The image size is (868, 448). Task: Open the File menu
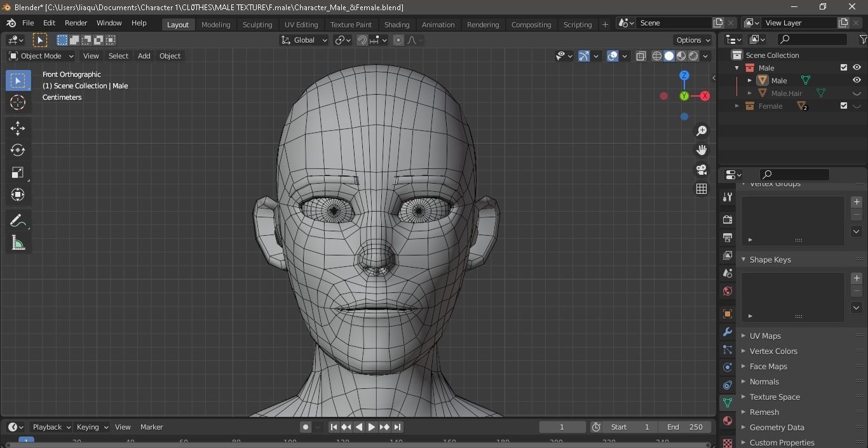[28, 23]
